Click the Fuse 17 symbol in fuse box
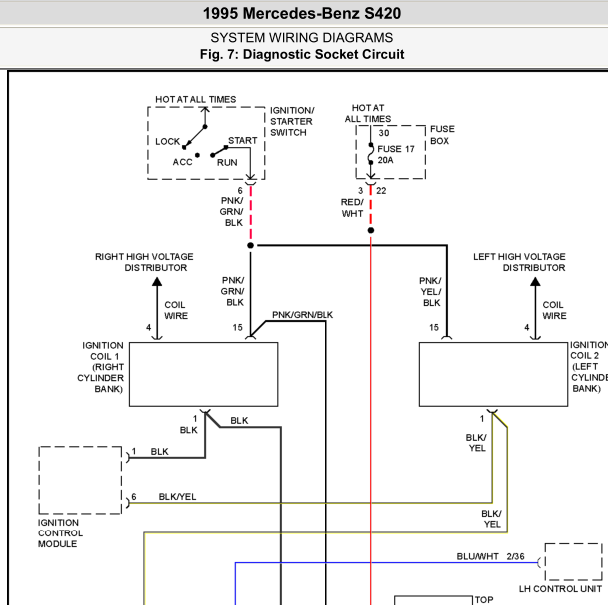 click(371, 154)
